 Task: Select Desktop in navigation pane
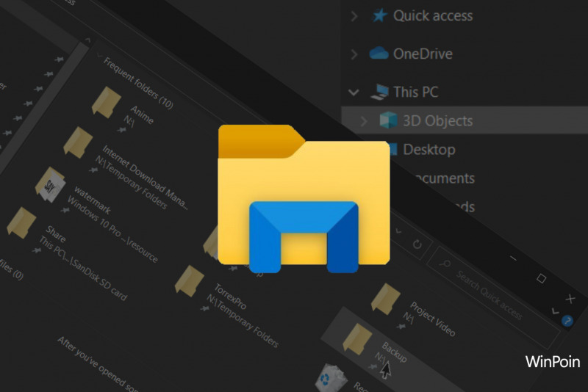[x=429, y=150]
